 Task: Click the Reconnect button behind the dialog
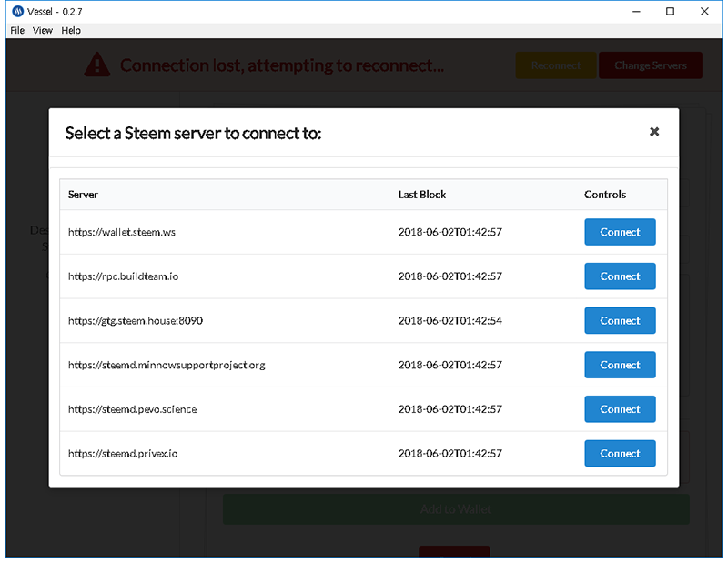coord(556,65)
